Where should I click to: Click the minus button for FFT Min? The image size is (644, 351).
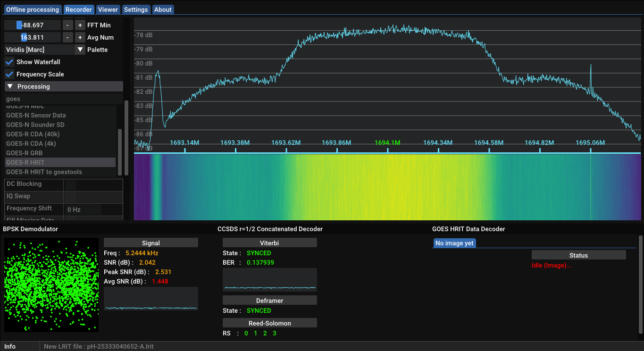click(68, 25)
